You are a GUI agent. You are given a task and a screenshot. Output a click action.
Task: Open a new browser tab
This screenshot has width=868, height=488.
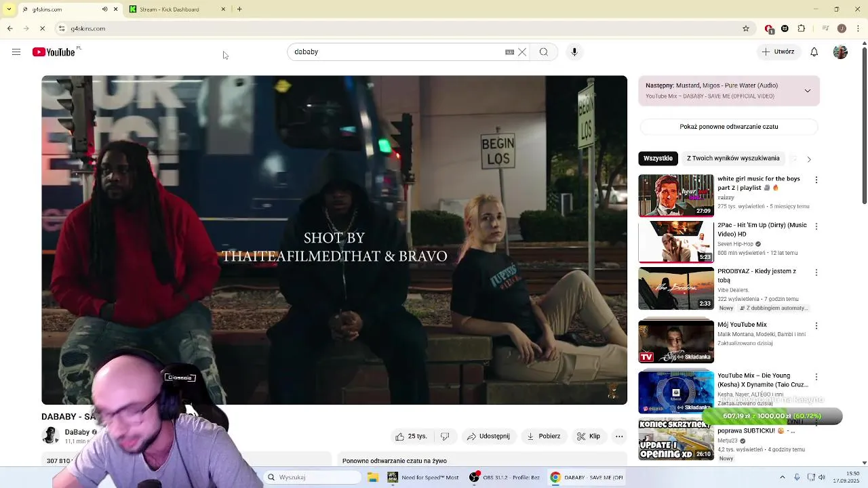click(x=239, y=9)
